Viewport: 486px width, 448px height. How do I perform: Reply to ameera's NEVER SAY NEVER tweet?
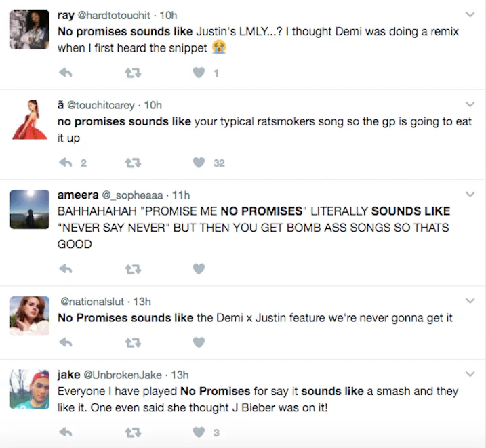[x=66, y=269]
